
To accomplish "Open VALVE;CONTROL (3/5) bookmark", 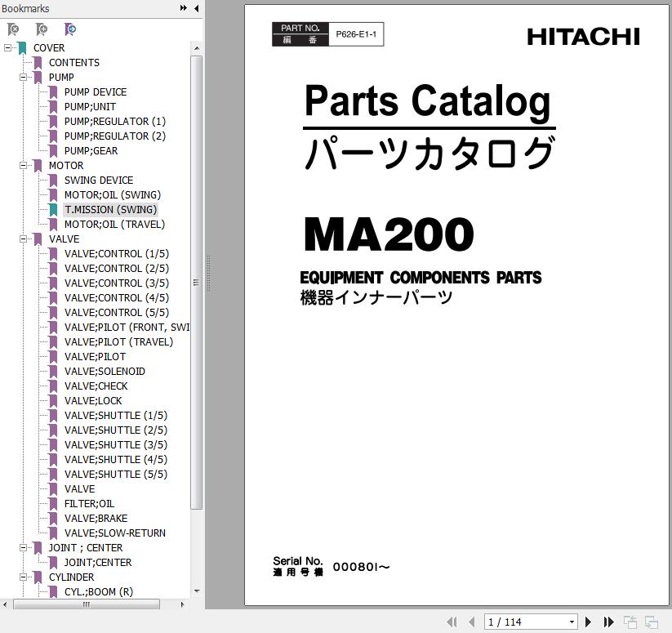I will click(x=117, y=283).
